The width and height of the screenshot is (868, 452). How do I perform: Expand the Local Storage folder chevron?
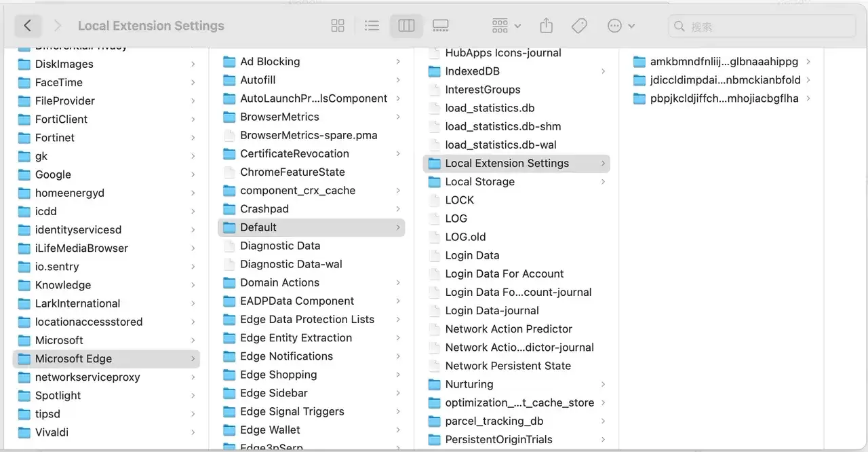coord(603,182)
